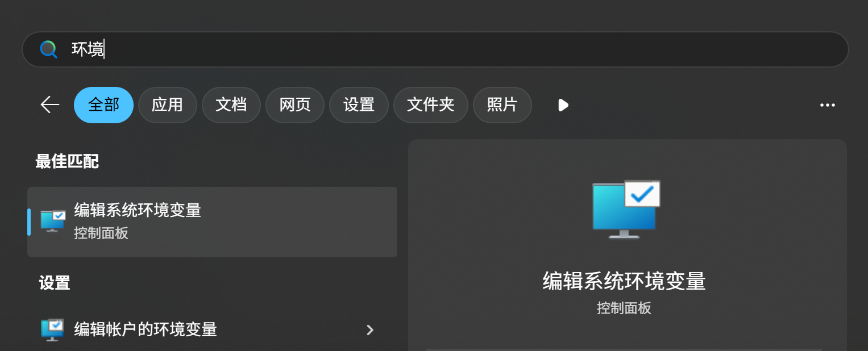Focus the search box containing 环境

pos(435,49)
